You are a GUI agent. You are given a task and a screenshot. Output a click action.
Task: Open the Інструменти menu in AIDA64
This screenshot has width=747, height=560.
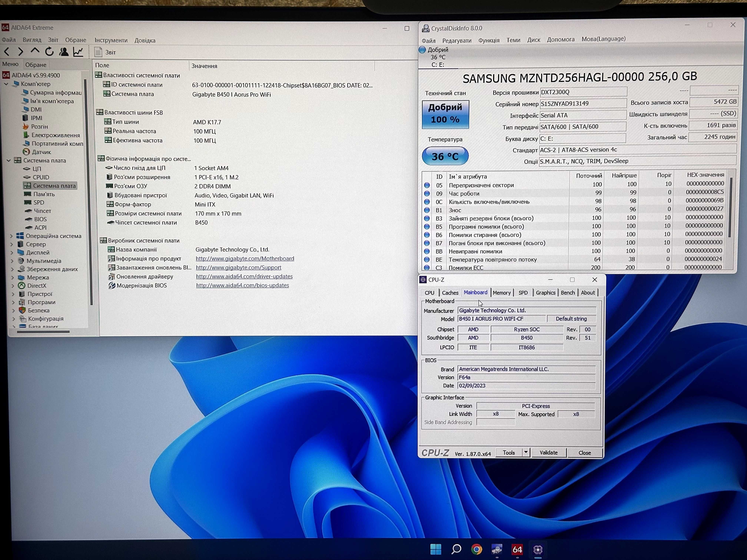pyautogui.click(x=111, y=40)
